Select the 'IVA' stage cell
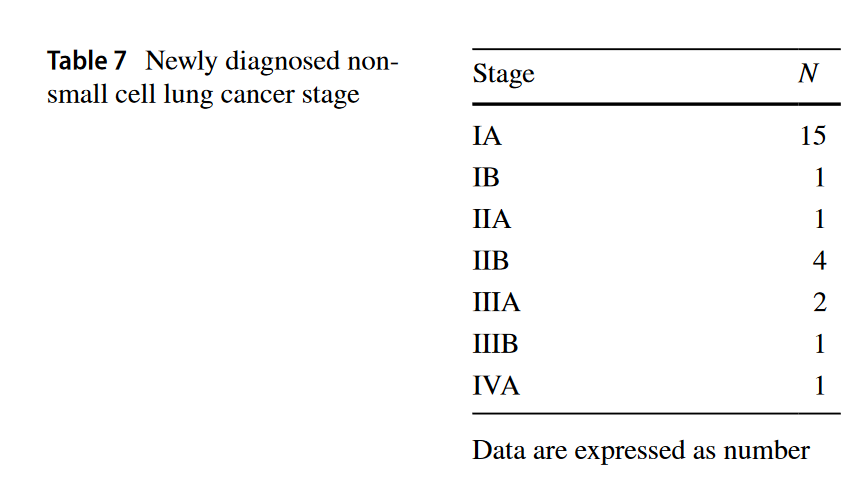 496,385
